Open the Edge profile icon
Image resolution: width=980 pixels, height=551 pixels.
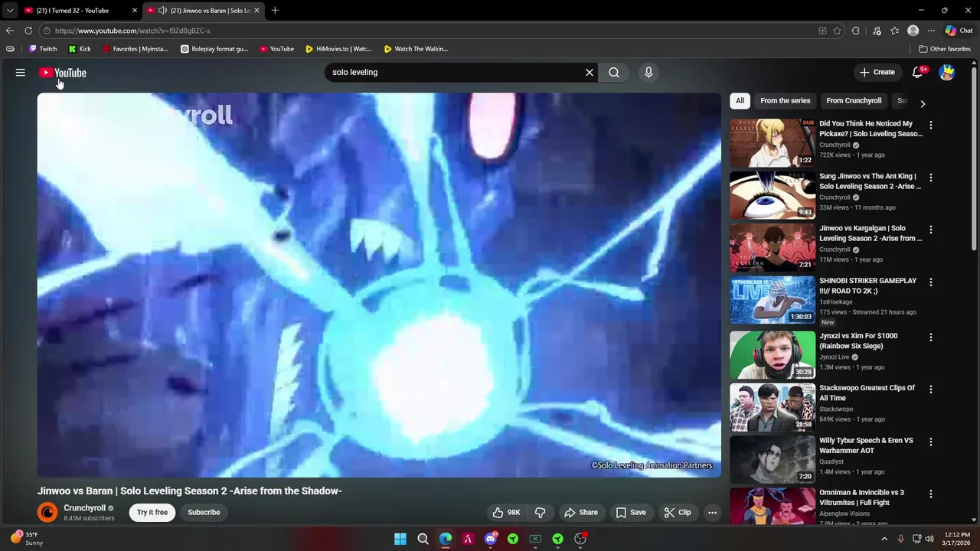click(x=913, y=31)
